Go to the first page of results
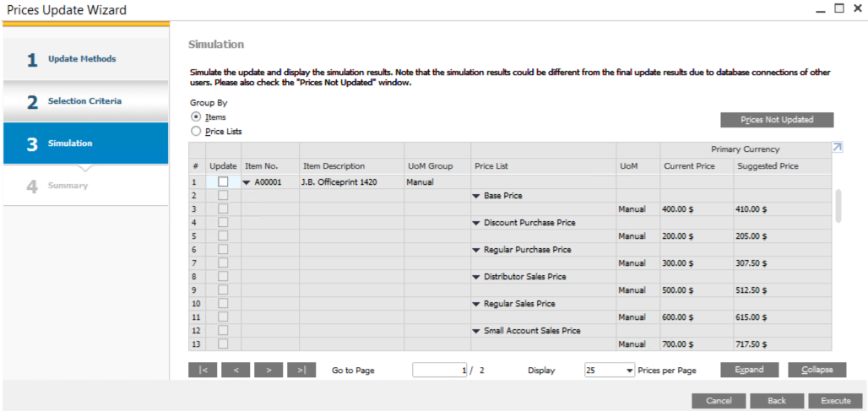The image size is (868, 411). tap(203, 370)
